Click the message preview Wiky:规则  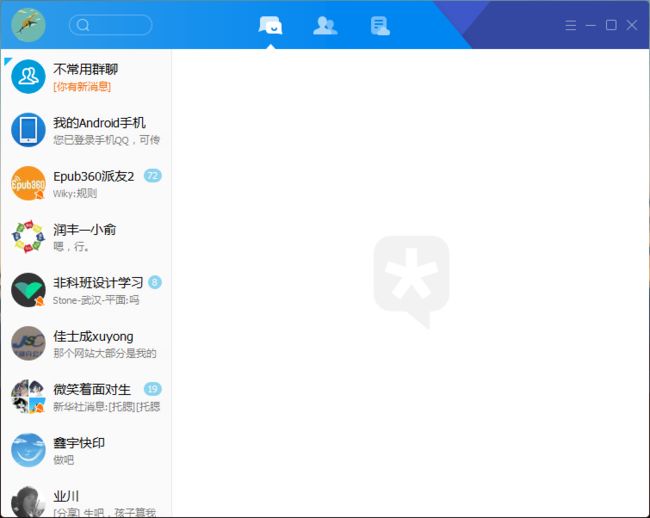click(x=75, y=193)
